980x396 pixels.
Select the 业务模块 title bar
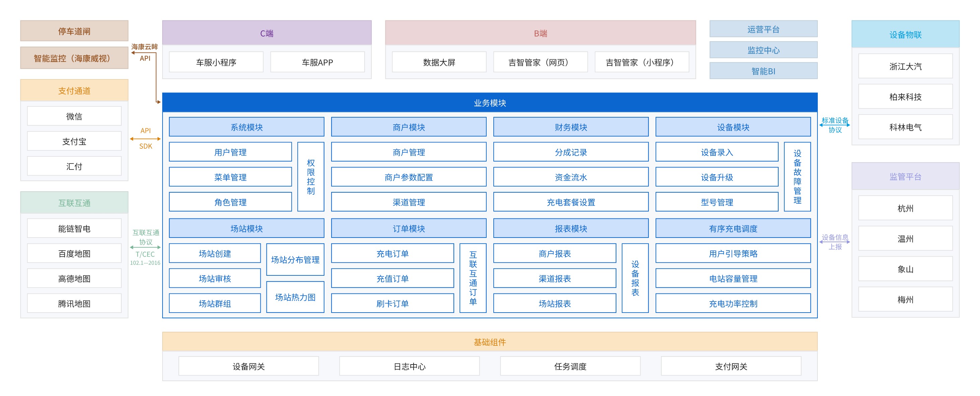(x=490, y=103)
